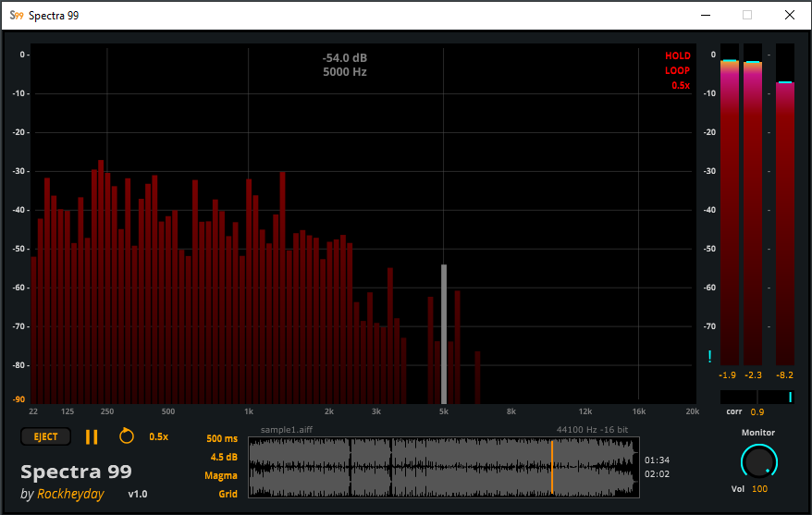The image size is (812, 515).
Task: Click the cyan clipping warning exclamation icon
Action: 709,356
